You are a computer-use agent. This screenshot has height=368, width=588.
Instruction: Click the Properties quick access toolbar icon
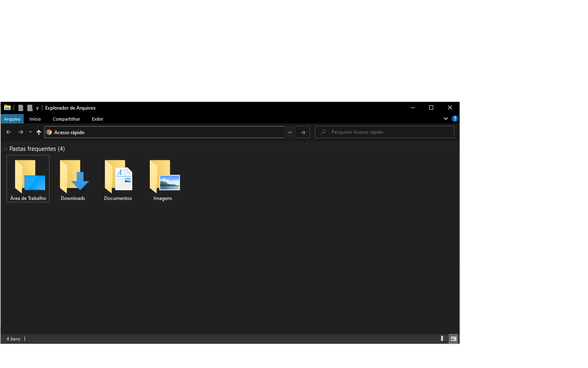click(21, 108)
